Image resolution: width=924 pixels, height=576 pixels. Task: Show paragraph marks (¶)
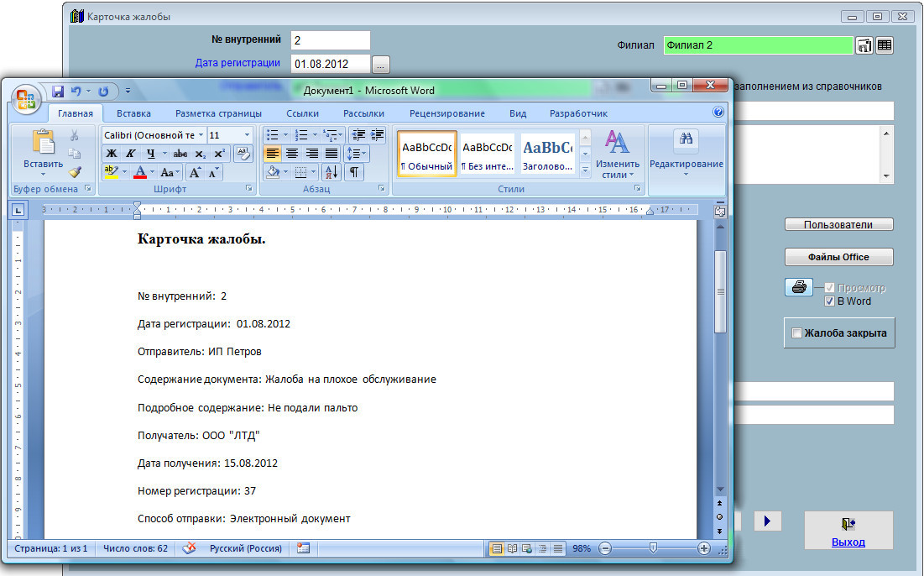[353, 172]
